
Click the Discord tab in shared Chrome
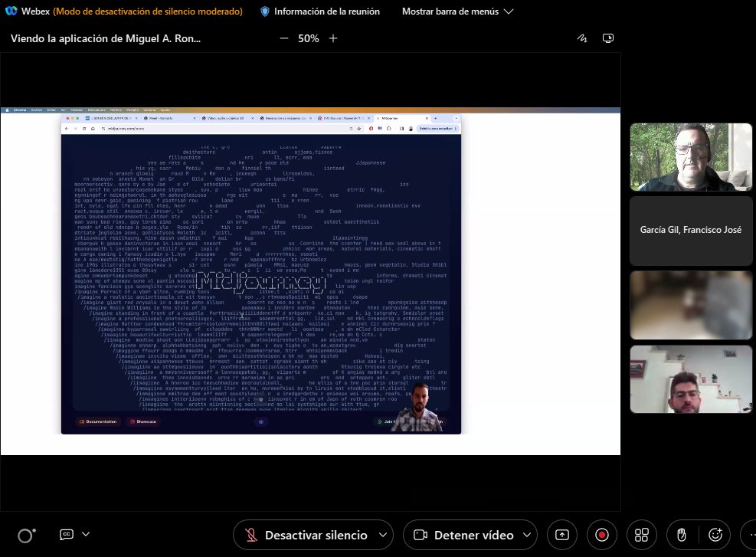tap(343, 118)
